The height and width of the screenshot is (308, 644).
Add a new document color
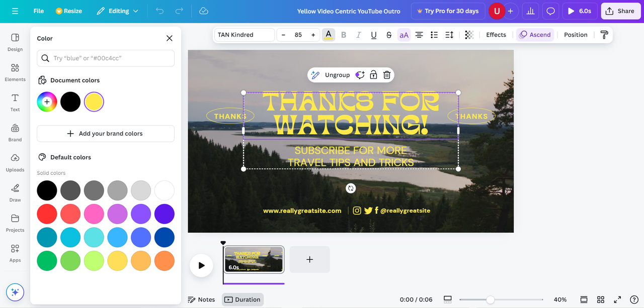coord(47,101)
